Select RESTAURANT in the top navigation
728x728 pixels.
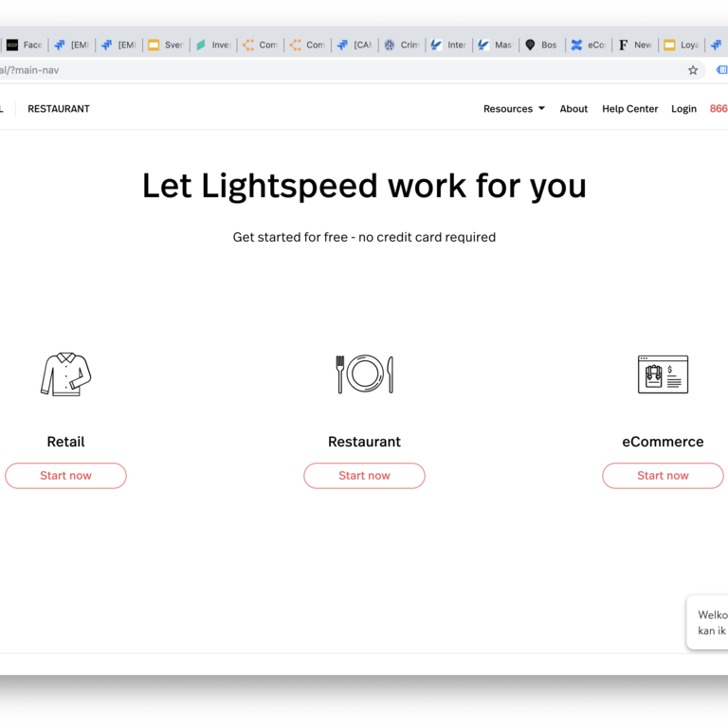pyautogui.click(x=59, y=109)
